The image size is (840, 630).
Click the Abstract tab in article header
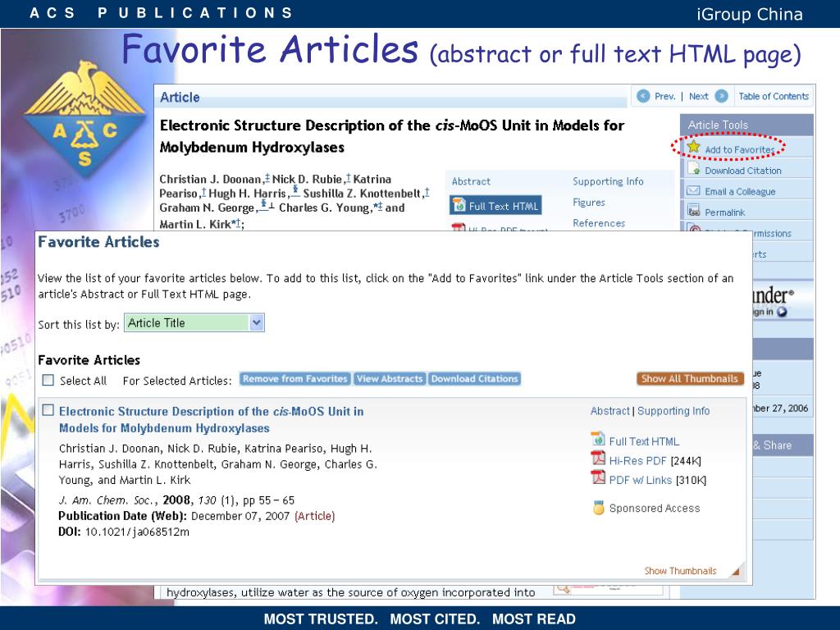(471, 181)
